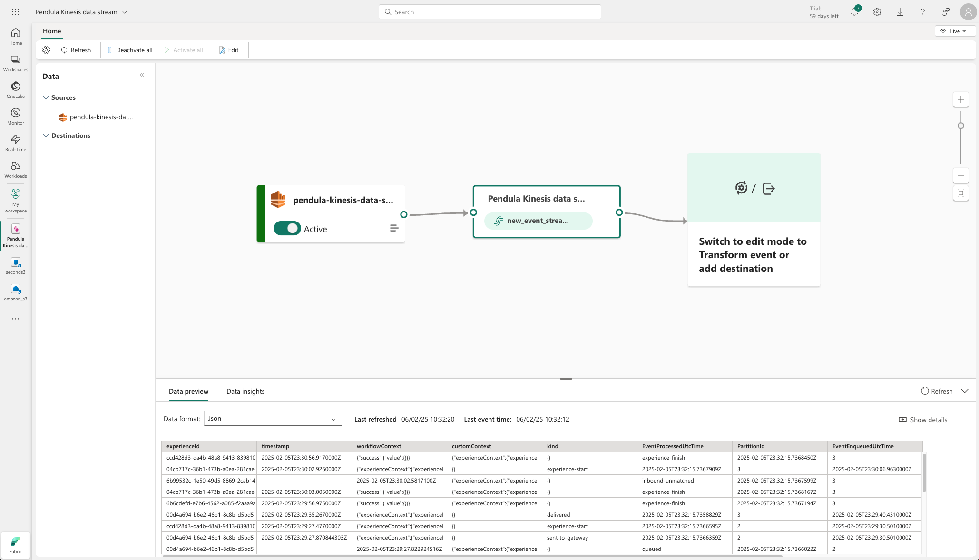This screenshot has height=560, width=979.
Task: Open OneLake from the sidebar
Action: coord(16,90)
